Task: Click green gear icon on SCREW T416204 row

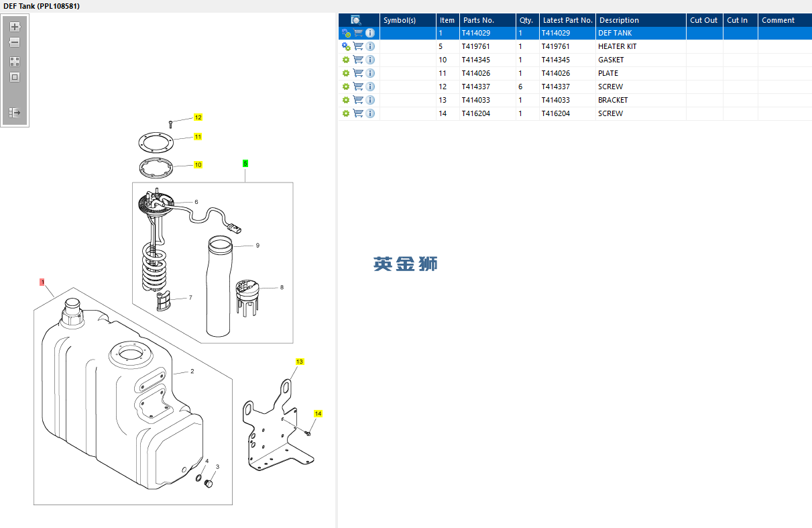Action: (346, 113)
